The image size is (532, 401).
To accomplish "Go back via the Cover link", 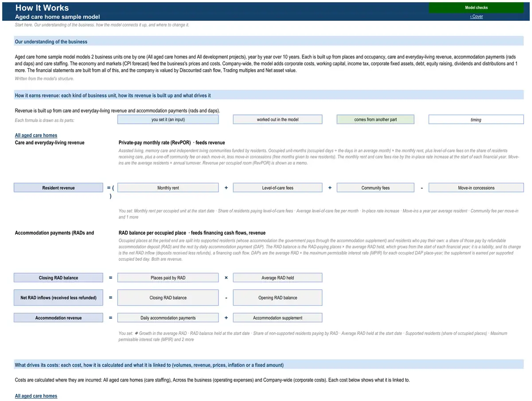I will (477, 16).
